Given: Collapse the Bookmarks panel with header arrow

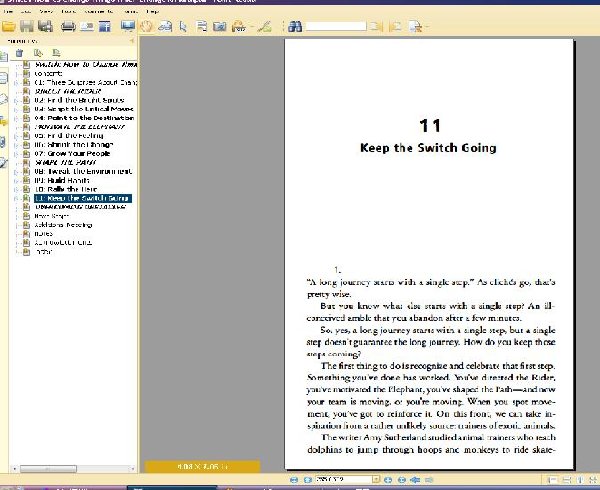Looking at the screenshot, I should pyautogui.click(x=132, y=41).
